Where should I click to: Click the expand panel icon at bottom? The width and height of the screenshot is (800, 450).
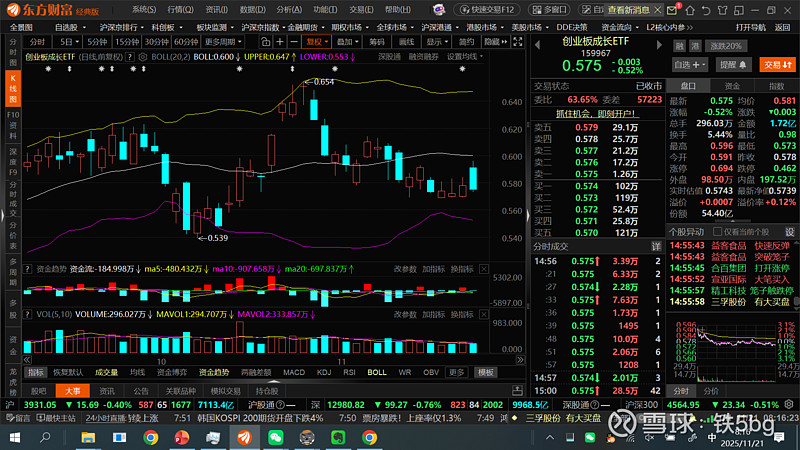pos(517,391)
